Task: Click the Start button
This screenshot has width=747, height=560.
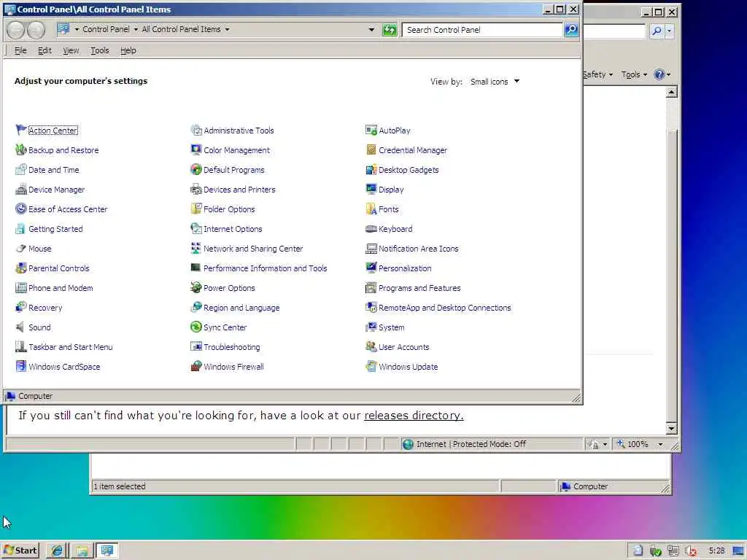Action: tap(20, 551)
